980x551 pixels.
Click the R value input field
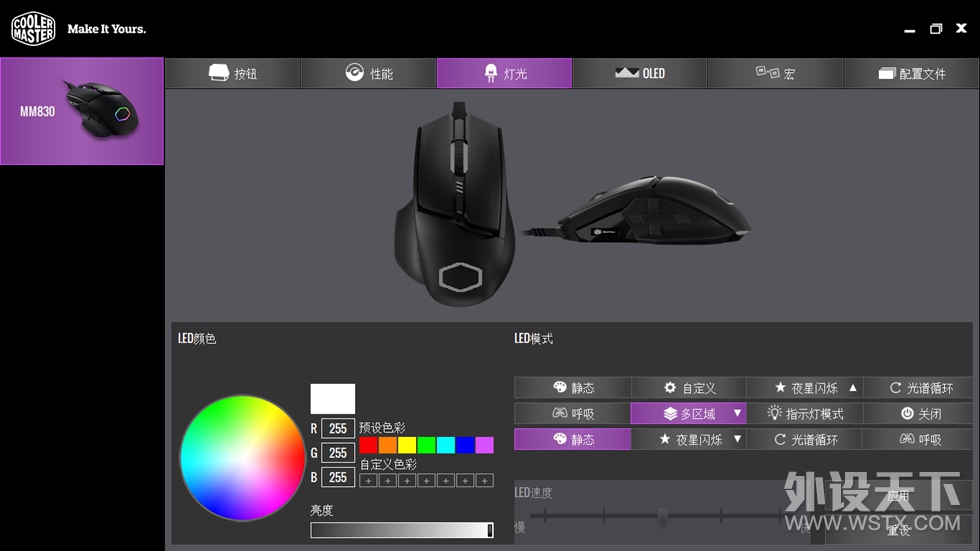338,429
